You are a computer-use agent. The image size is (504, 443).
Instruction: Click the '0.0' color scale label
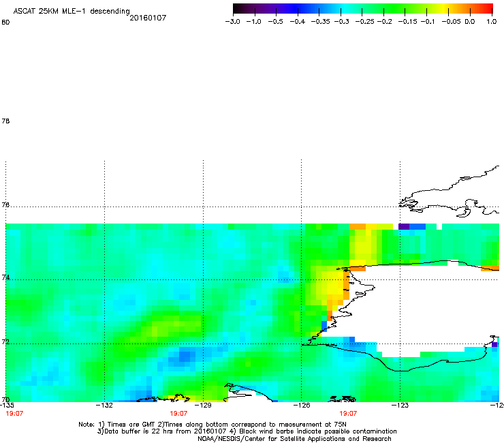click(x=470, y=22)
